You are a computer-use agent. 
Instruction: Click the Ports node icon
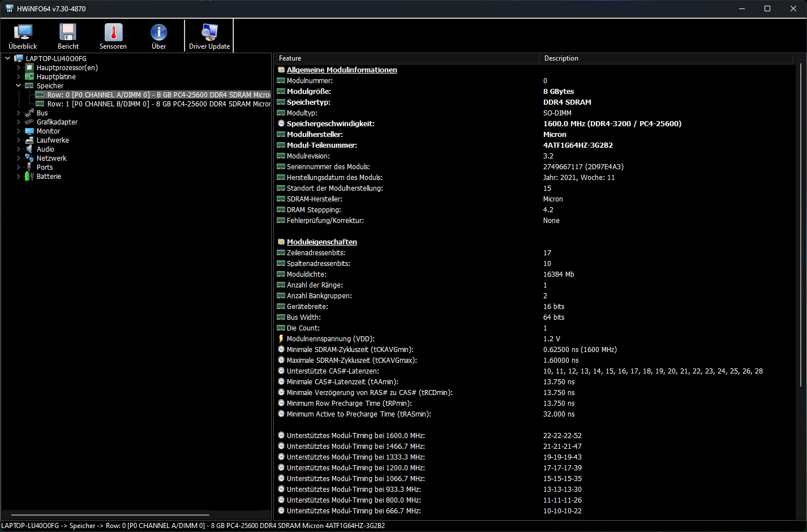tap(29, 167)
